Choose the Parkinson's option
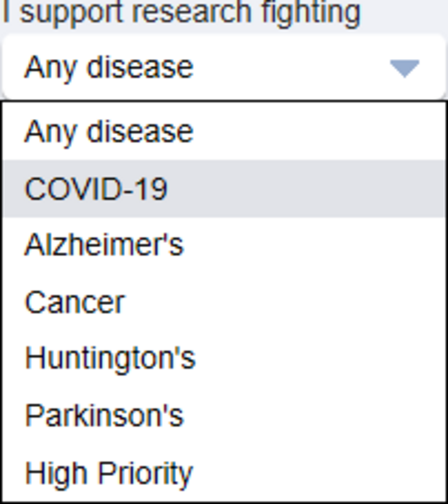 (104, 416)
